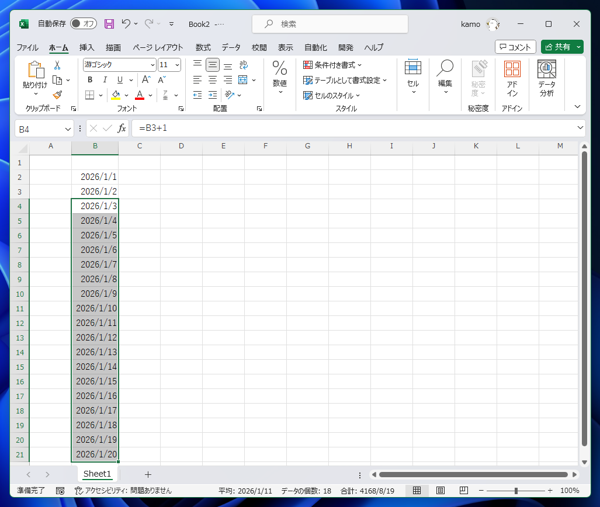Open the Formulas (数式) tab
This screenshot has height=507, width=600.
coord(203,47)
